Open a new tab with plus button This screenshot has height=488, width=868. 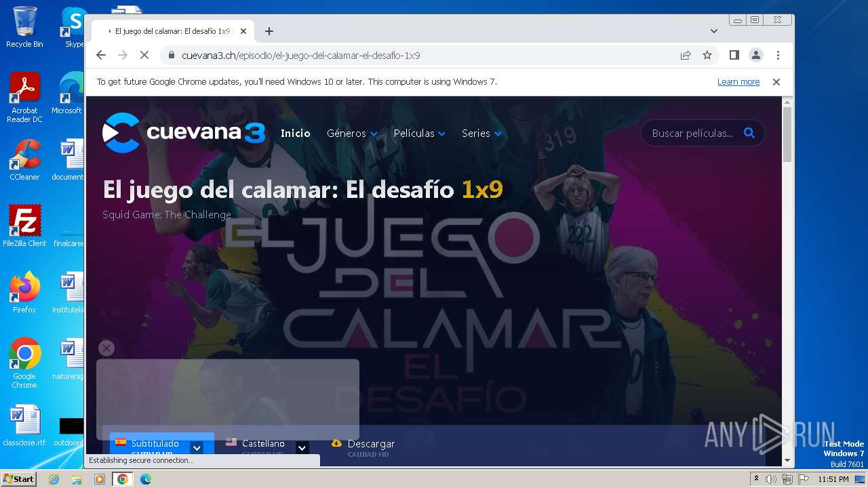(x=269, y=31)
